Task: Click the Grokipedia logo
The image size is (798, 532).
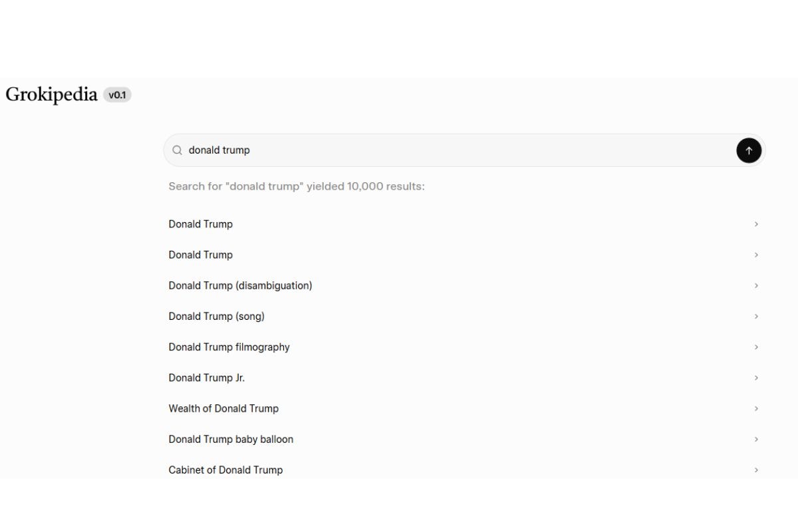Action: [52, 94]
